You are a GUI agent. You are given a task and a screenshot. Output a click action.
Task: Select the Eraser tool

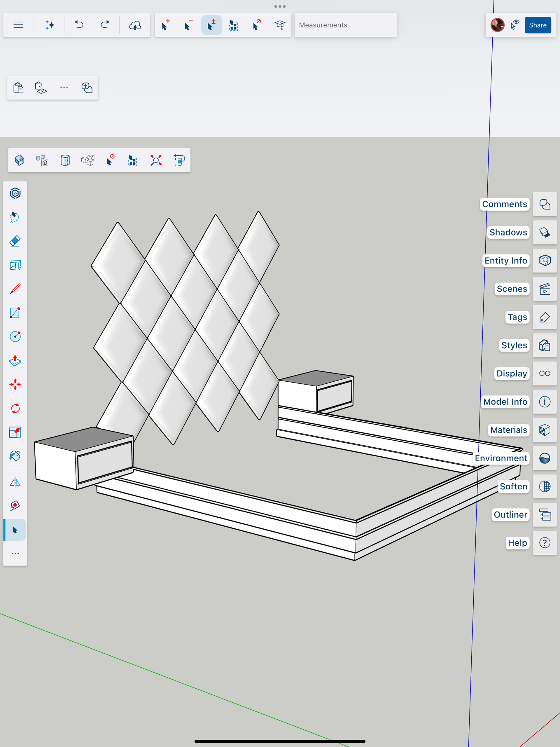pyautogui.click(x=15, y=241)
